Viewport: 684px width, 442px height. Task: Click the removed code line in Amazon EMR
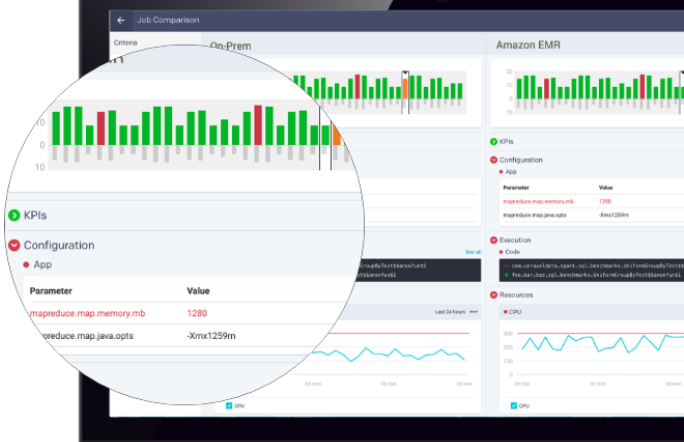pos(594,265)
